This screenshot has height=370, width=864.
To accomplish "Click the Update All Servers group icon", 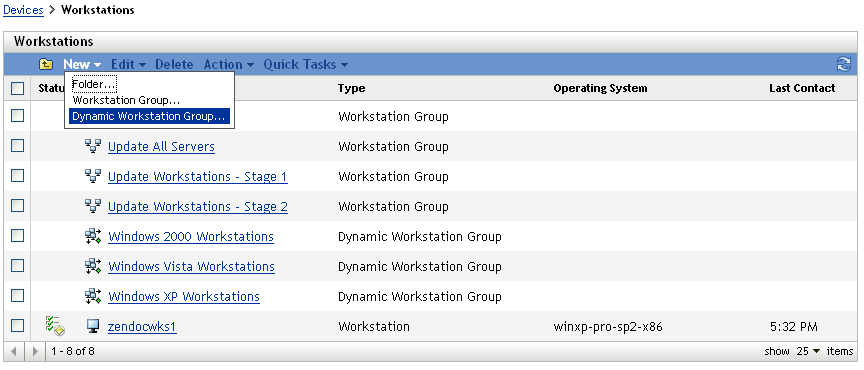I will click(x=93, y=146).
